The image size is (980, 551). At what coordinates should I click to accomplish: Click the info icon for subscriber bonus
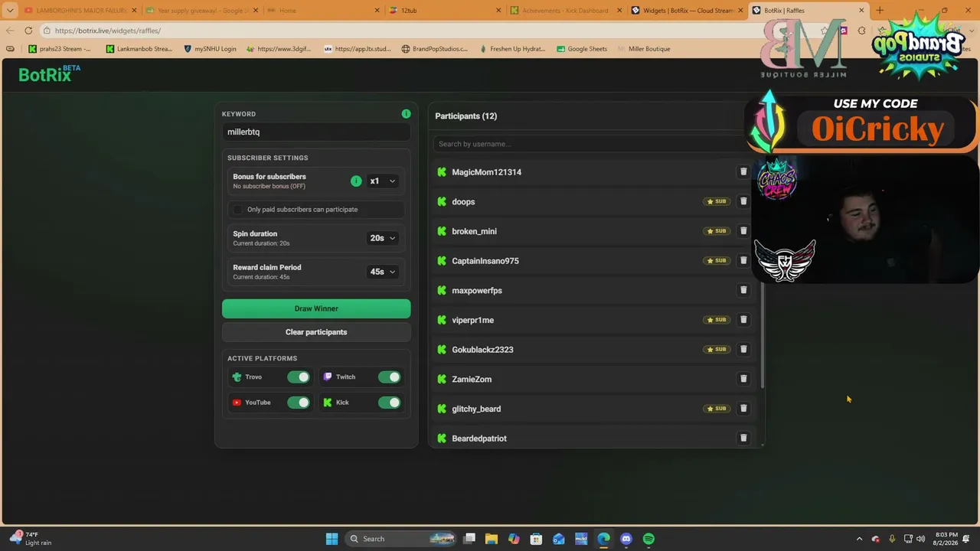pos(356,181)
